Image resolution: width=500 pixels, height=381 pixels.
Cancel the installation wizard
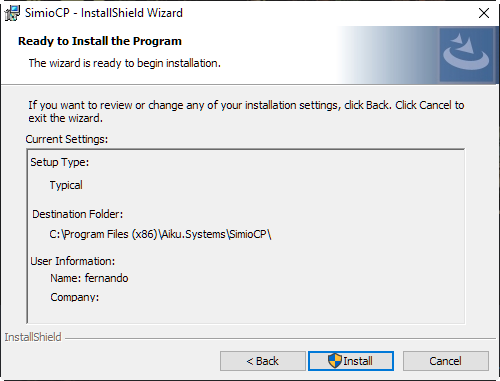point(446,361)
